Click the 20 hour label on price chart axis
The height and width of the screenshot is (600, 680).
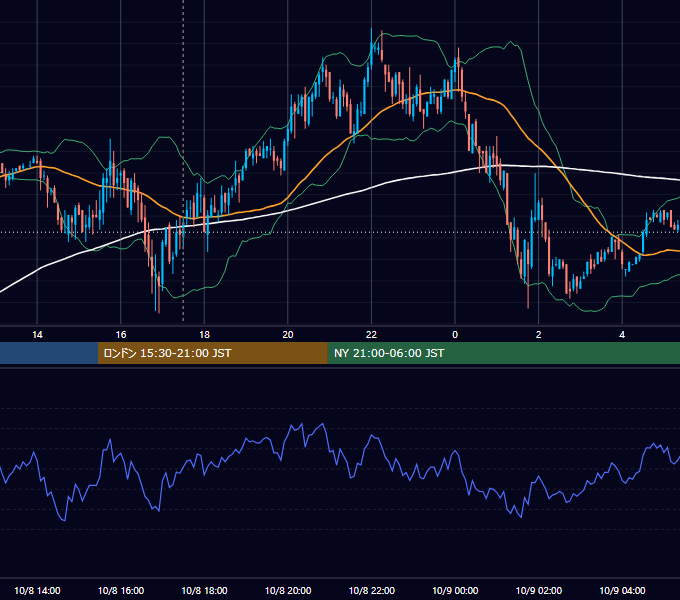[x=288, y=335]
